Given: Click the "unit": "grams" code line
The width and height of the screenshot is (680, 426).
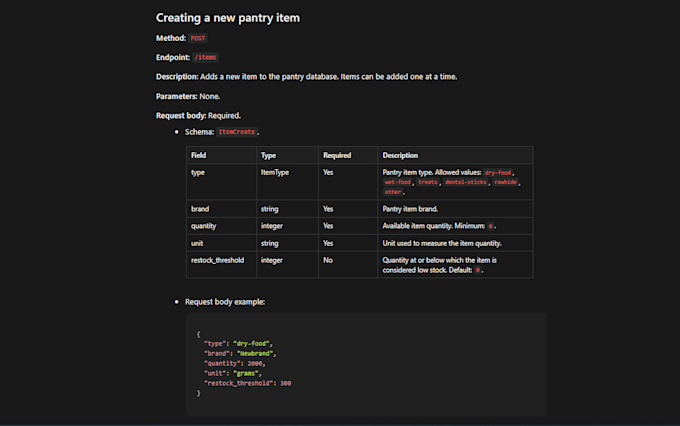Looking at the screenshot, I should pyautogui.click(x=232, y=373).
